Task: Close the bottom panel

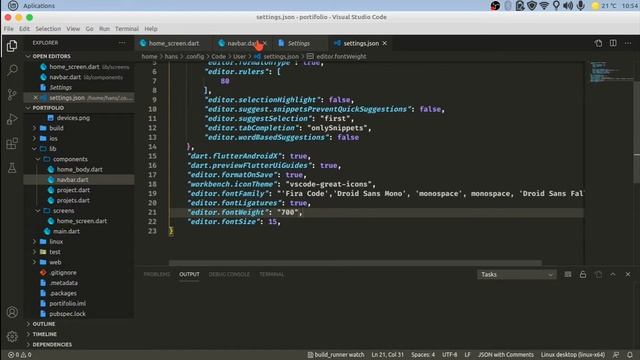Action: pos(628,274)
